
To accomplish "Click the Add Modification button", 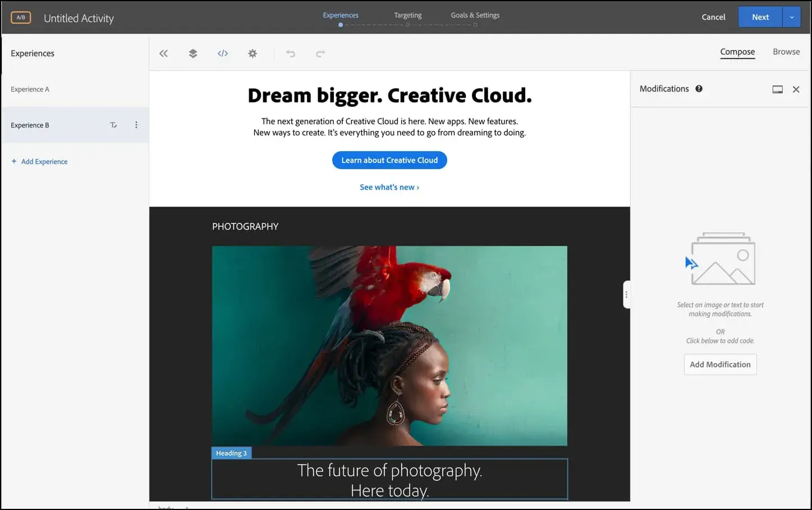I will tap(720, 365).
